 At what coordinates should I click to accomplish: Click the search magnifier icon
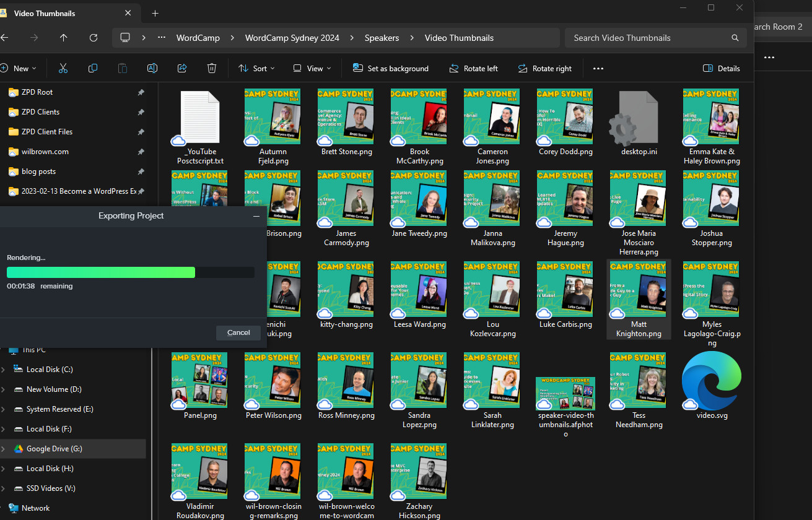click(x=735, y=38)
